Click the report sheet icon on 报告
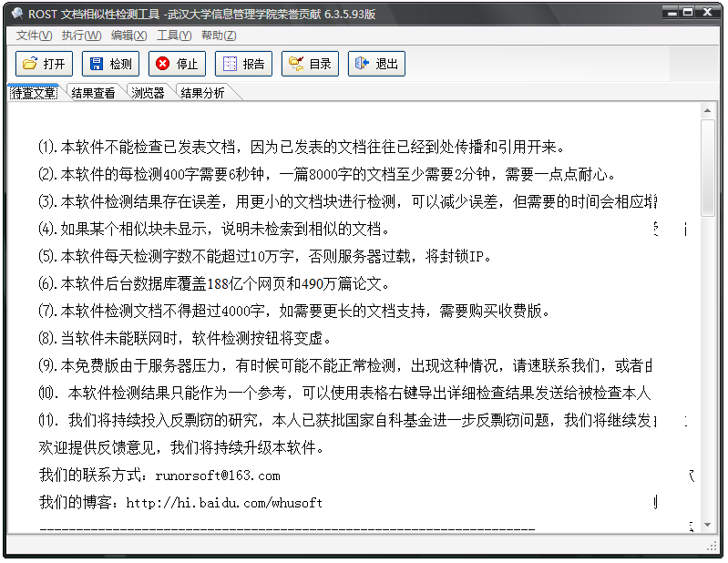 (230, 64)
